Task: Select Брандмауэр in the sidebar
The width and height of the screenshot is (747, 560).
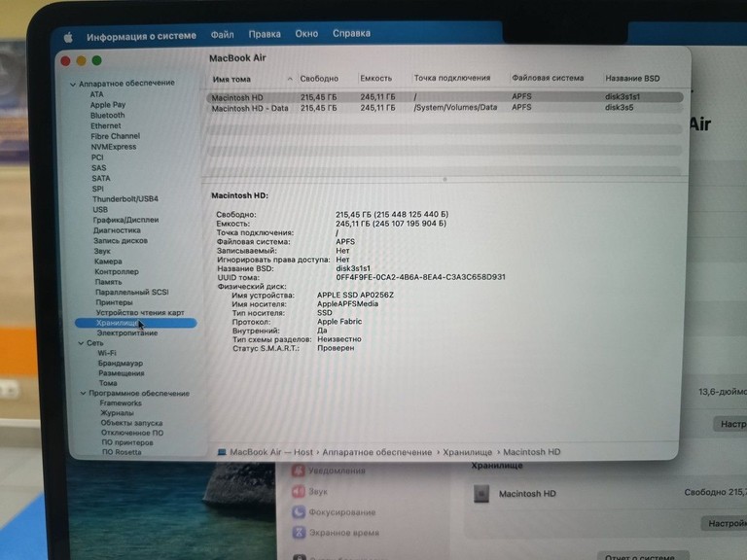Action: pyautogui.click(x=121, y=364)
